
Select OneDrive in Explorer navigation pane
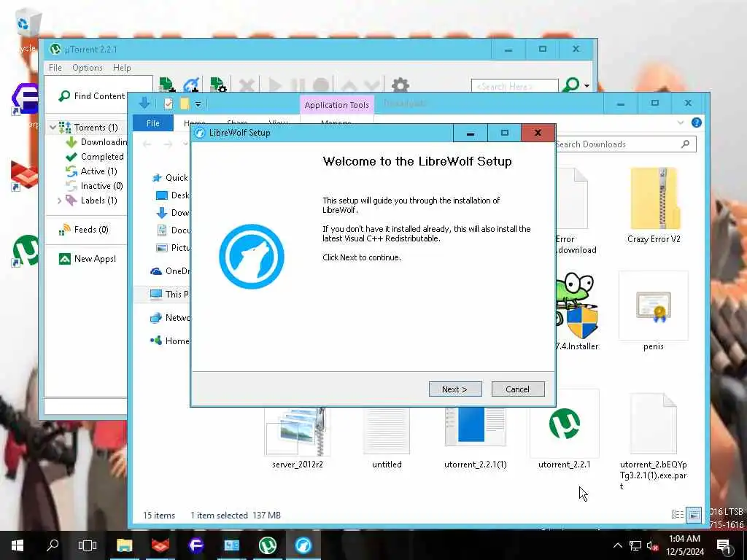(169, 271)
